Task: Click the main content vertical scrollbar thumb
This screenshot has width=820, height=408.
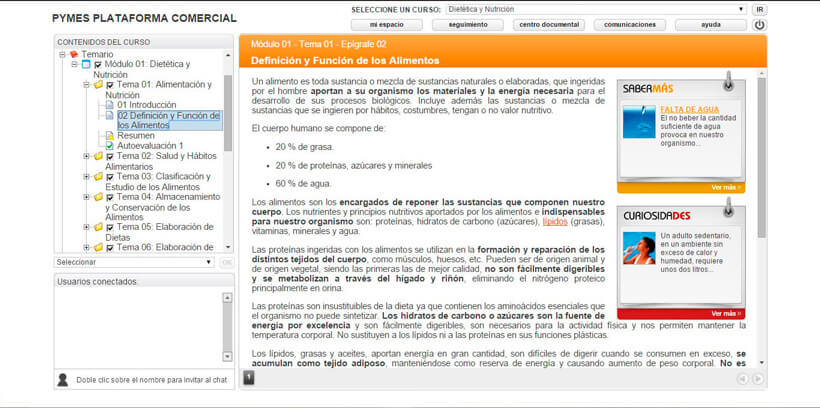Action: (x=761, y=157)
